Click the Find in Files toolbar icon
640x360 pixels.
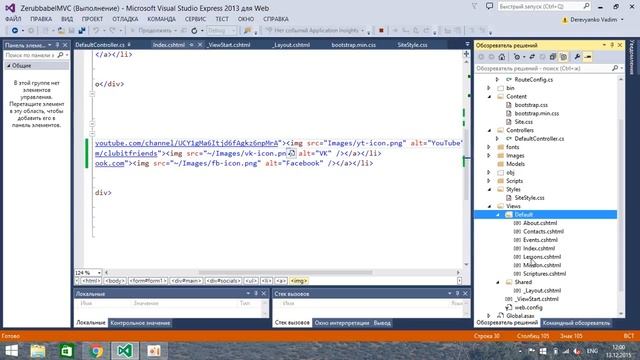click(x=247, y=31)
